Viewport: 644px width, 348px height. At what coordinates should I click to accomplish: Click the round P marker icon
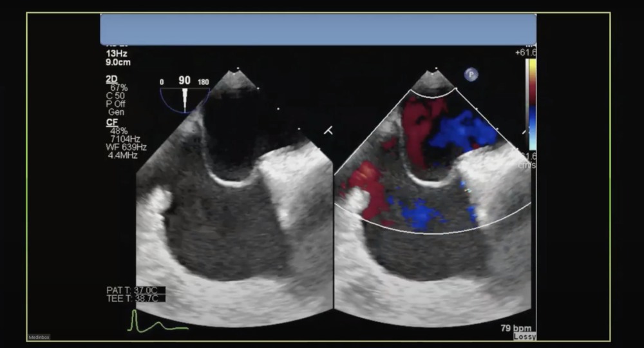(471, 75)
